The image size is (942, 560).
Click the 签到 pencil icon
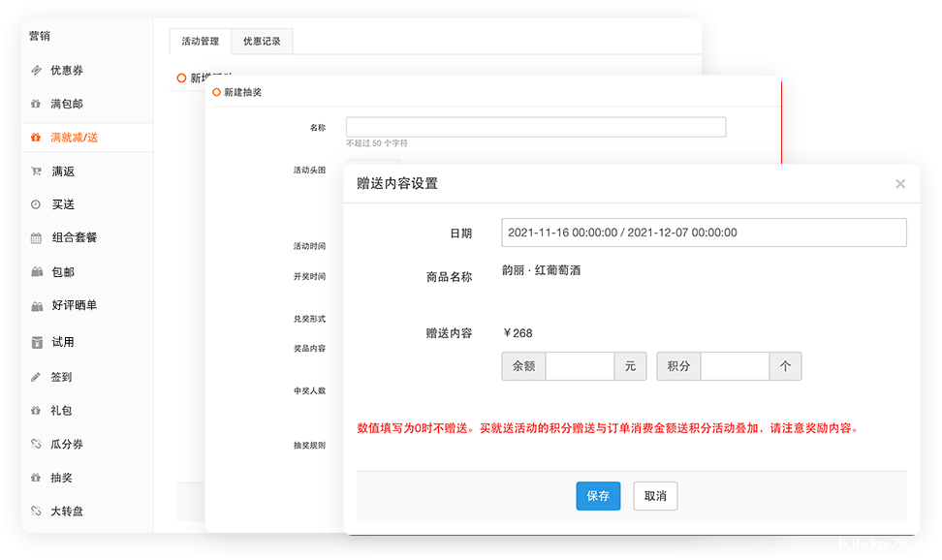point(36,377)
